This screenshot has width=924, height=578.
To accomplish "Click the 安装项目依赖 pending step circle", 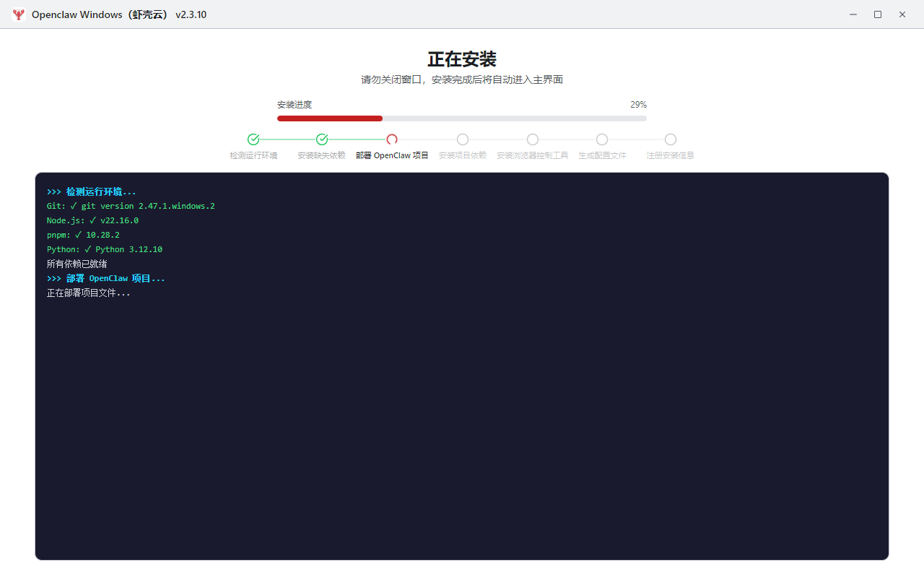I will click(462, 139).
